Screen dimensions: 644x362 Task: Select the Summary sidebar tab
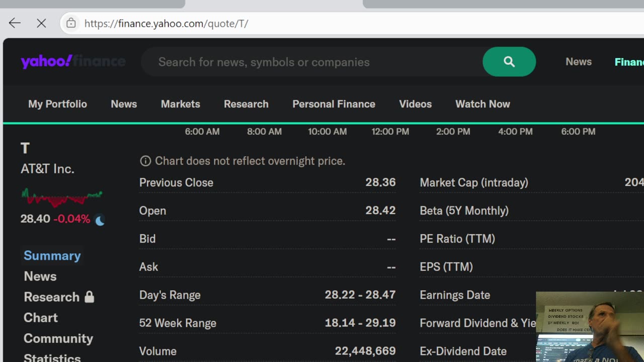point(52,255)
